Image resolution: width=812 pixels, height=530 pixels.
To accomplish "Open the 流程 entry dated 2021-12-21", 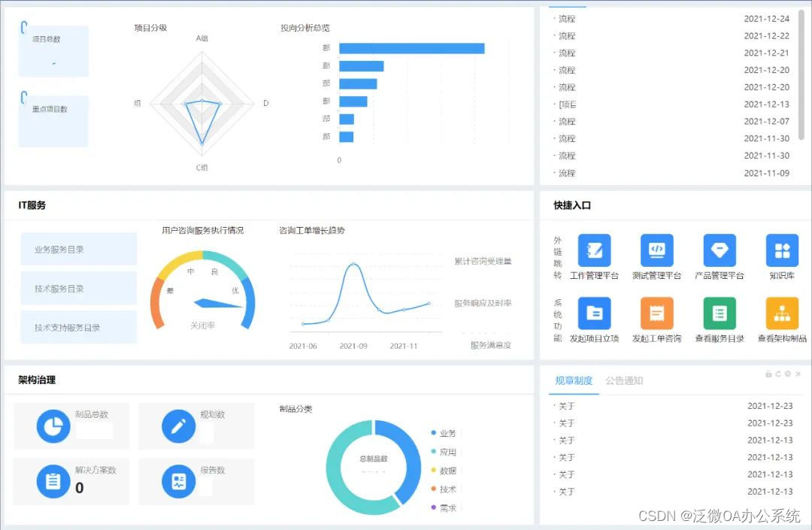I will click(x=671, y=53).
